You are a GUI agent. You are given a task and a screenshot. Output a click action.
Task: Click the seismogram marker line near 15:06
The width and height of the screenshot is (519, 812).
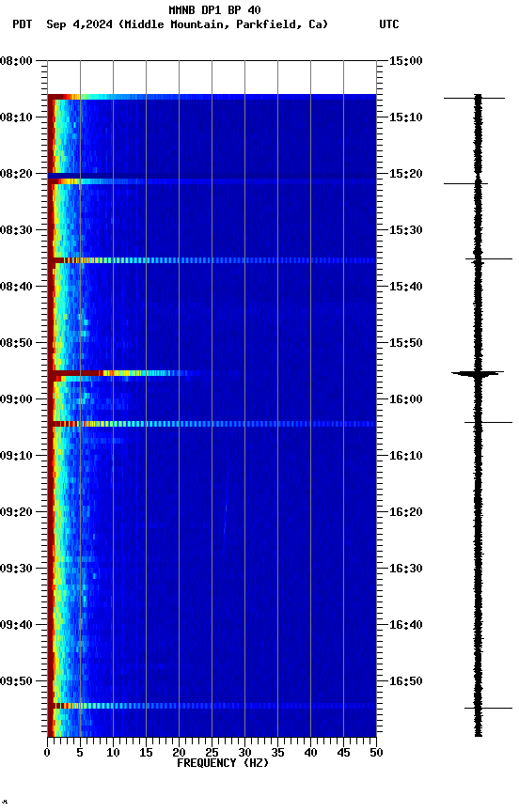coord(474,98)
